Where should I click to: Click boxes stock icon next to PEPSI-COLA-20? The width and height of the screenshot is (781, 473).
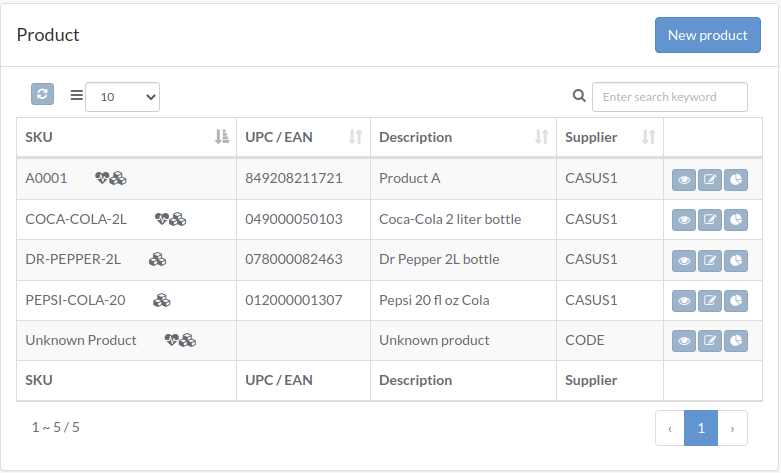(161, 300)
